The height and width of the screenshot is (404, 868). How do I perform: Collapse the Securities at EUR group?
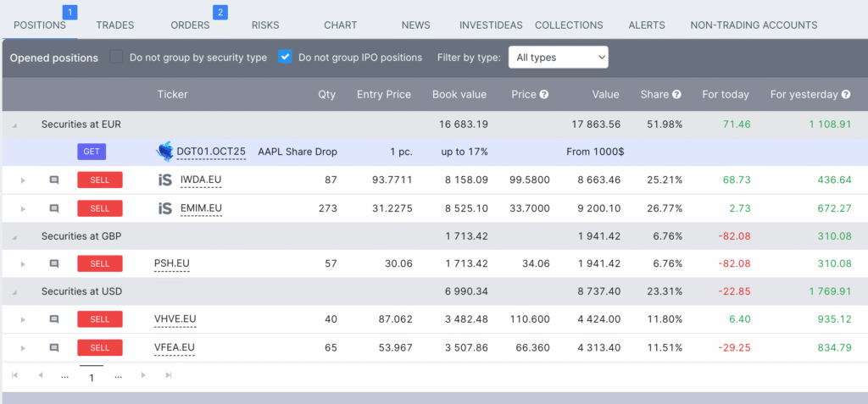[x=14, y=125]
